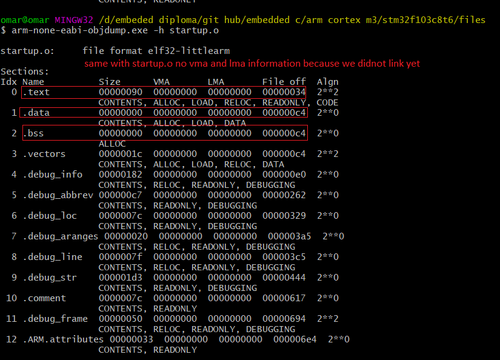
Task: Click the File off value 00000617
Action: pyautogui.click(x=284, y=298)
